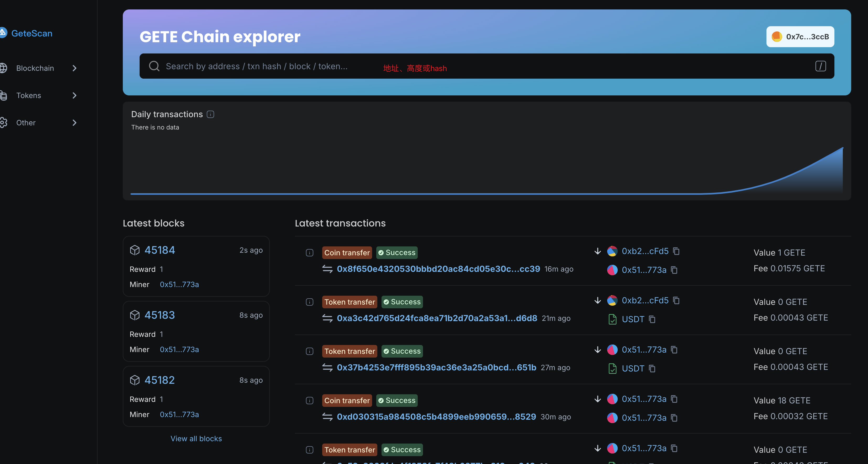This screenshot has width=868, height=464.
Task: Copy USDT address in 21m ago transaction
Action: (652, 319)
